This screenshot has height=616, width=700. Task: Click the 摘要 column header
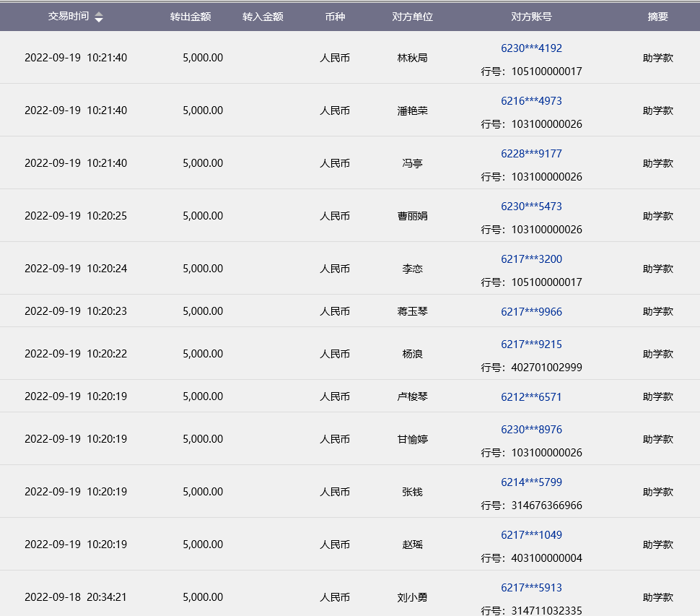click(657, 17)
